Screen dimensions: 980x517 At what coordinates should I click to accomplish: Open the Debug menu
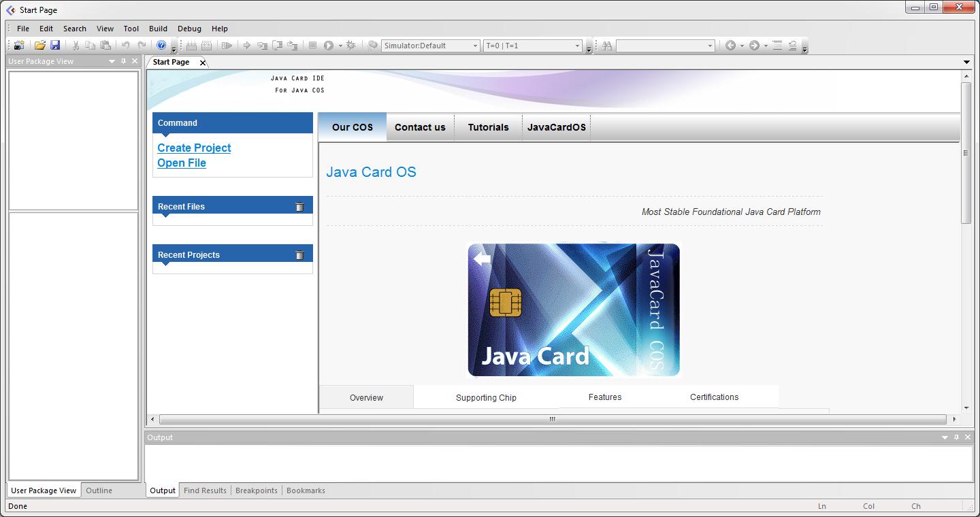(189, 29)
